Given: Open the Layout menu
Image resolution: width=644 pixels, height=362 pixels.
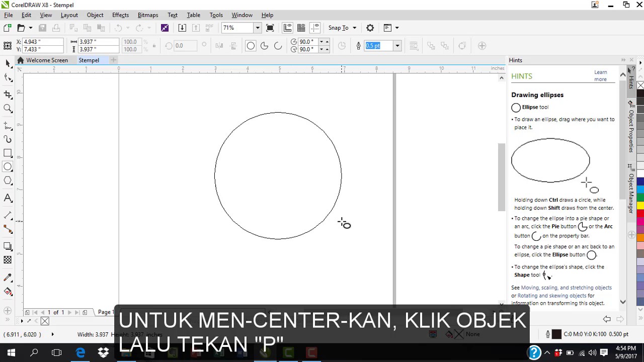Looking at the screenshot, I should click(x=69, y=15).
